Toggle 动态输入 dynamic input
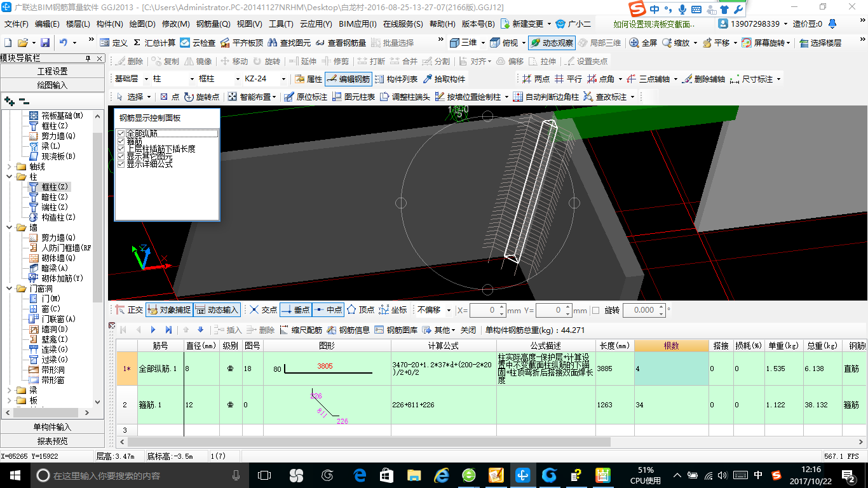The image size is (868, 488). click(217, 310)
